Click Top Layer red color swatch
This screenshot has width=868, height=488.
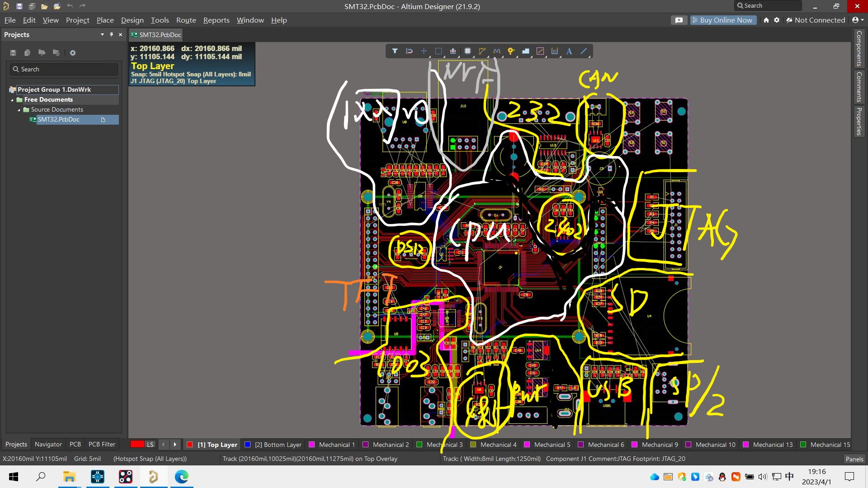point(190,445)
